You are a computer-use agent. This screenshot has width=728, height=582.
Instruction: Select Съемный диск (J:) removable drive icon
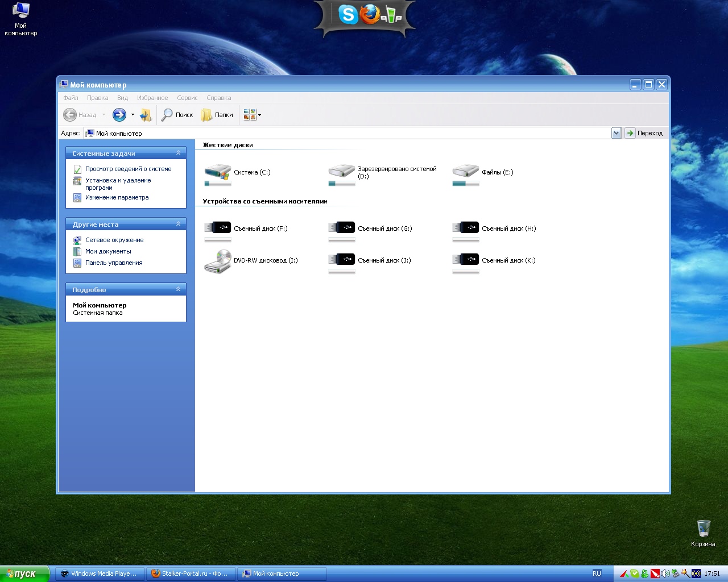coord(341,262)
